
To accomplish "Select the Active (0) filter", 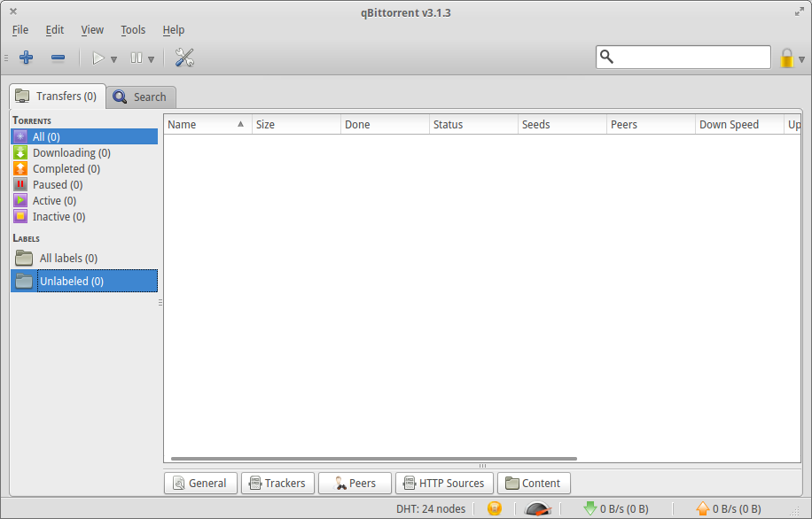I will (x=84, y=201).
